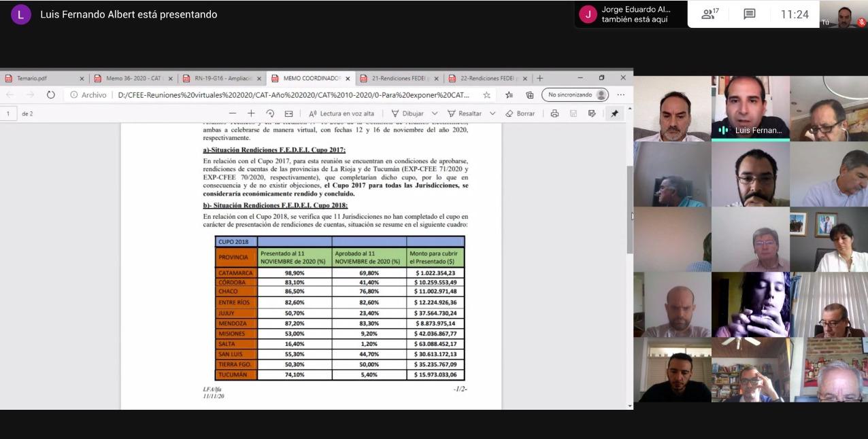Close the MEMO COORDINADOR tab
868x439 pixels.
348,78
